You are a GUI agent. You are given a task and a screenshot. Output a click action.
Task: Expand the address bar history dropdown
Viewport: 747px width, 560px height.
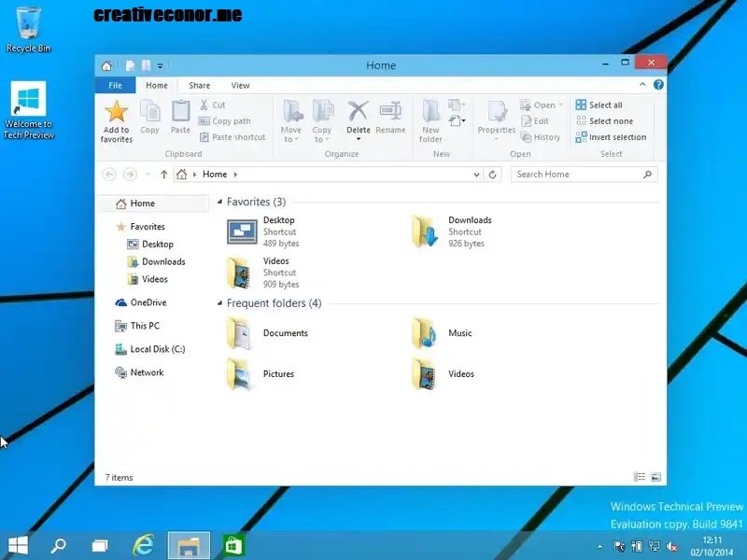(476, 175)
